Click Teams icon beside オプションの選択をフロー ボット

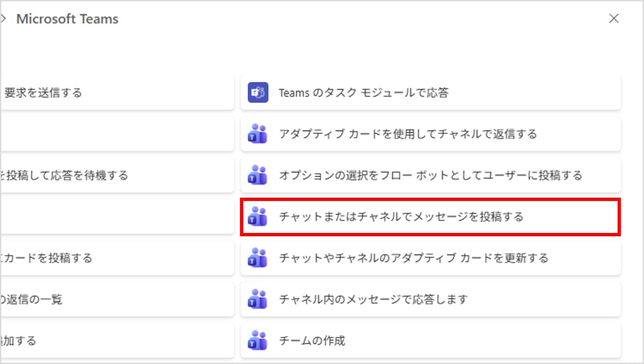258,175
